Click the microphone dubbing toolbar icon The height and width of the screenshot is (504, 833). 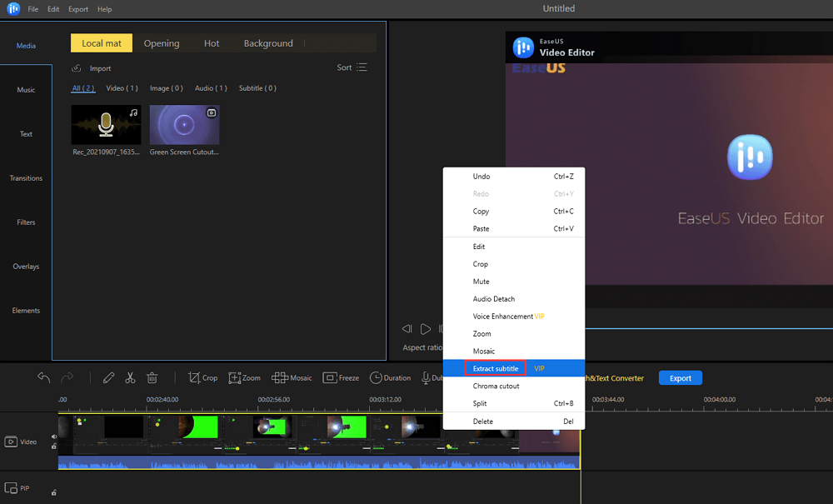[426, 377]
